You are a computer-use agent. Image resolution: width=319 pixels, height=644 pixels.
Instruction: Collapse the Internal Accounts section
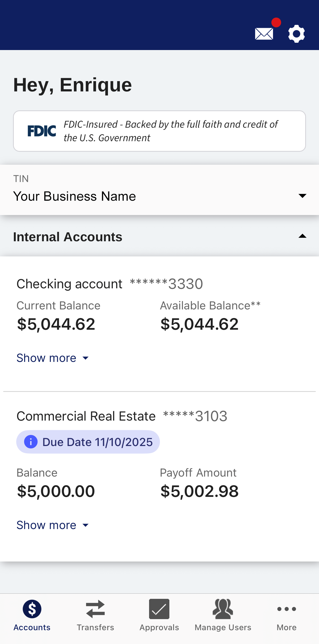tap(302, 237)
